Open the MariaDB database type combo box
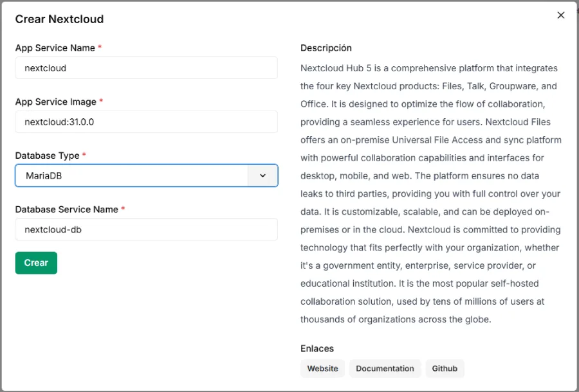Viewport: 579px width, 392px height. click(x=132, y=175)
